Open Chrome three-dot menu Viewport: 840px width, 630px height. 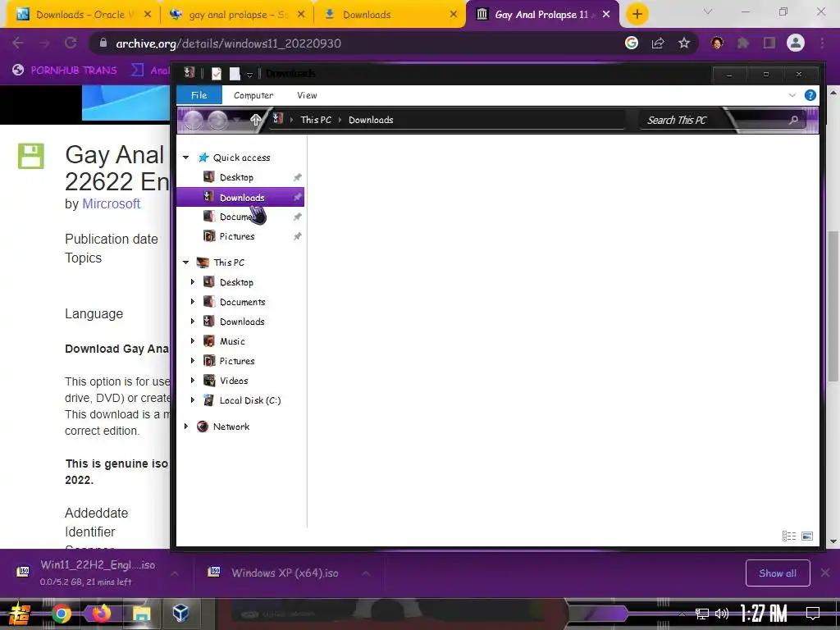(x=822, y=43)
